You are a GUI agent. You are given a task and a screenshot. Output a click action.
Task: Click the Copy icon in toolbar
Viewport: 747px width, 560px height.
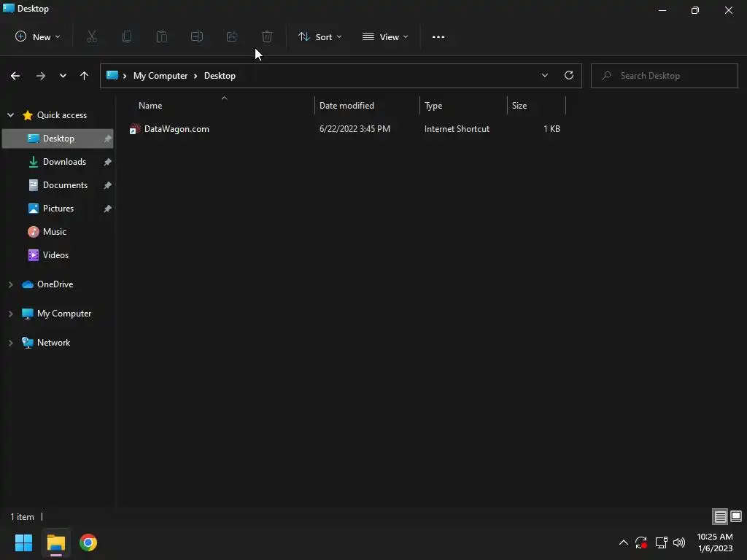(127, 36)
